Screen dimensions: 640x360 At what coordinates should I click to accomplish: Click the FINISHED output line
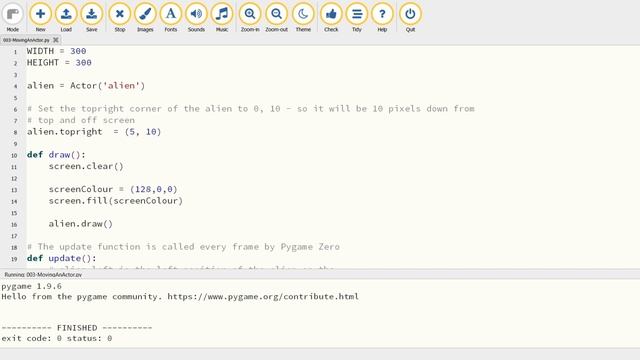pos(77,328)
